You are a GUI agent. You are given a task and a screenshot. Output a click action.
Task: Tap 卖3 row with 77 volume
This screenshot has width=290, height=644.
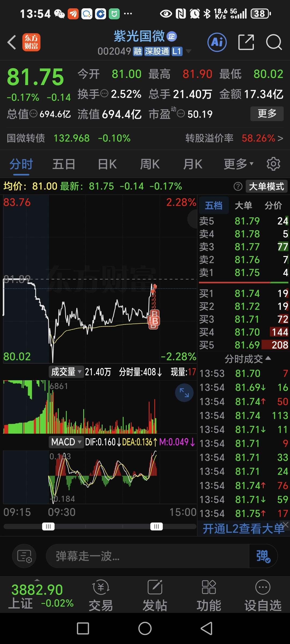coord(244,247)
